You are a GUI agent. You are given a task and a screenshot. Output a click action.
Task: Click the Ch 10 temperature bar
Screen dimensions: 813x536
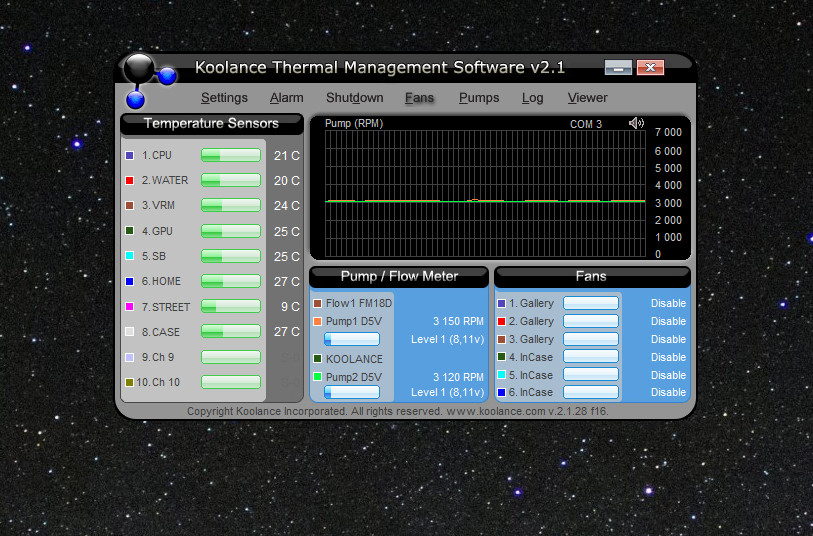[x=231, y=382]
